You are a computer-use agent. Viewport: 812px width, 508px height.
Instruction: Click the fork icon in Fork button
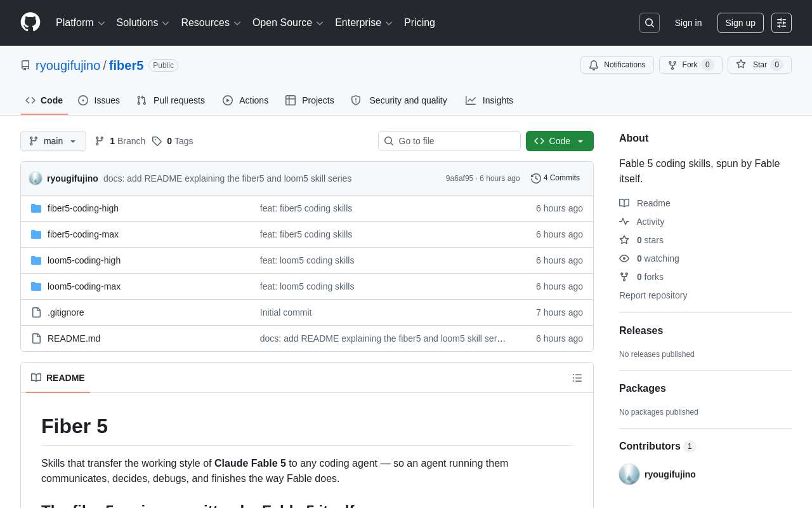coord(672,65)
